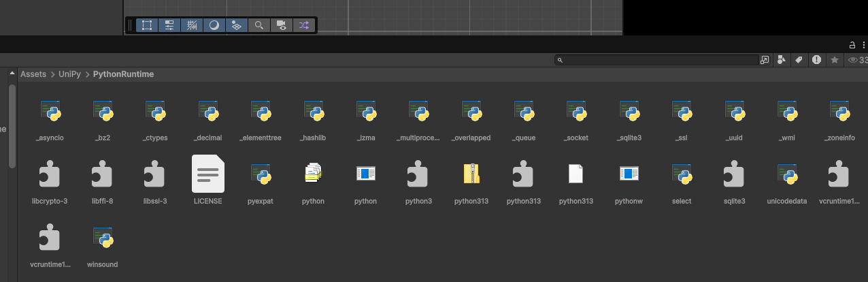Viewport: 868px width, 282px height.
Task: Select the python313 blank page file
Action: tap(576, 183)
